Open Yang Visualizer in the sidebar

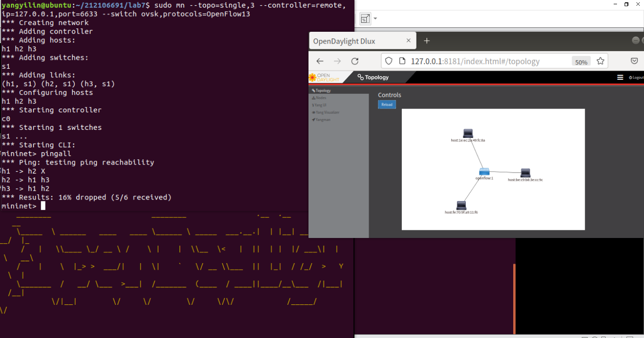pos(326,112)
